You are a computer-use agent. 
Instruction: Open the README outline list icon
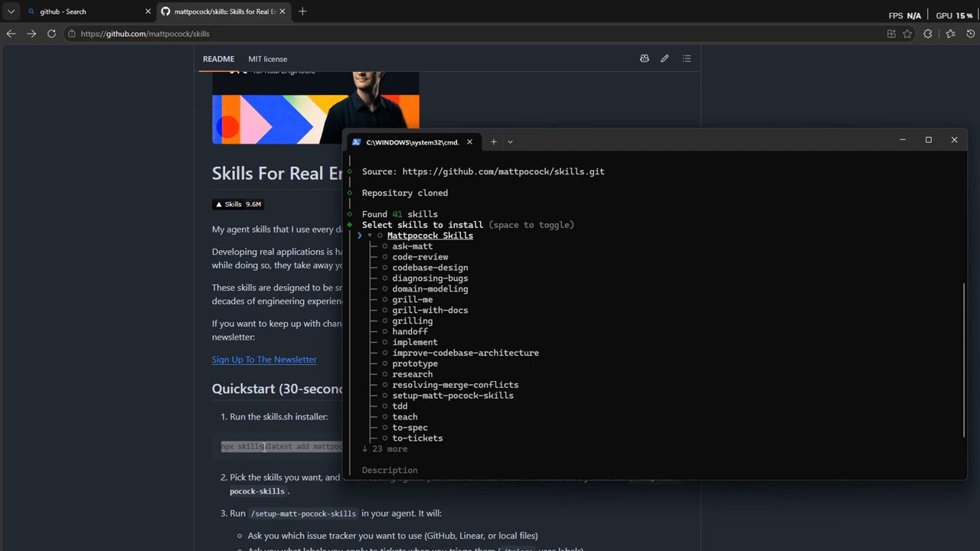686,59
